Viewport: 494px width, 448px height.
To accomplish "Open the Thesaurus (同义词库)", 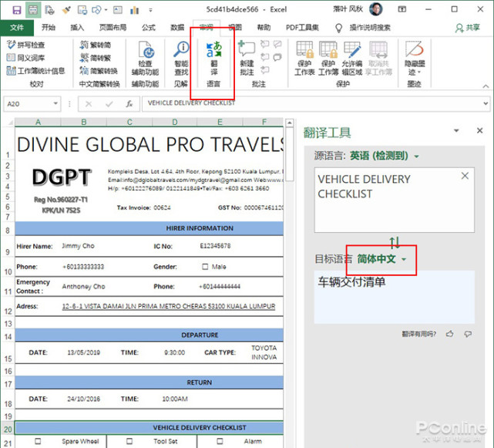I will tap(26, 58).
